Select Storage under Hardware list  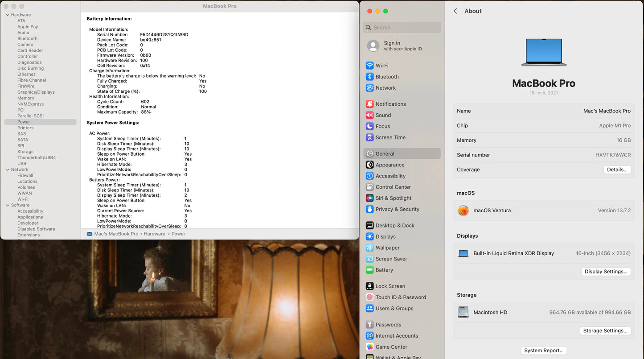[25, 152]
